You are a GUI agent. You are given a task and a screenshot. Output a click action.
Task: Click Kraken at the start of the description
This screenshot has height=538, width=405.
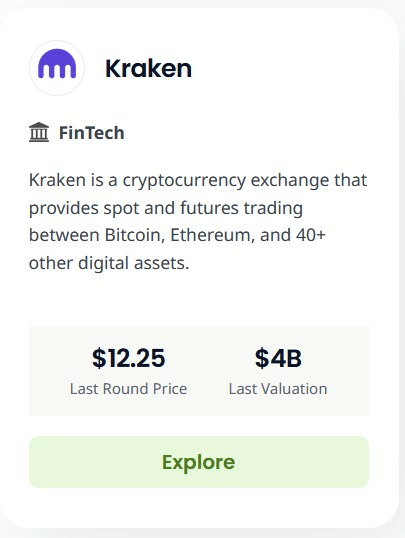(x=57, y=180)
